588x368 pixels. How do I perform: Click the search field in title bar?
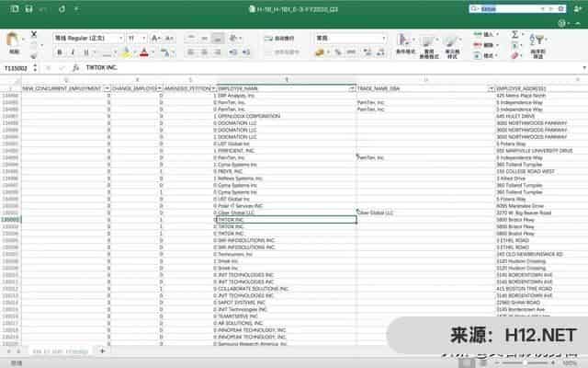click(x=517, y=8)
